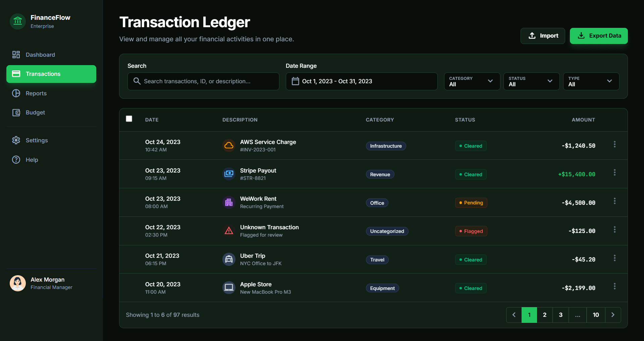Open the AWS Service Charge cloud icon
This screenshot has height=341, width=644.
[x=229, y=146]
